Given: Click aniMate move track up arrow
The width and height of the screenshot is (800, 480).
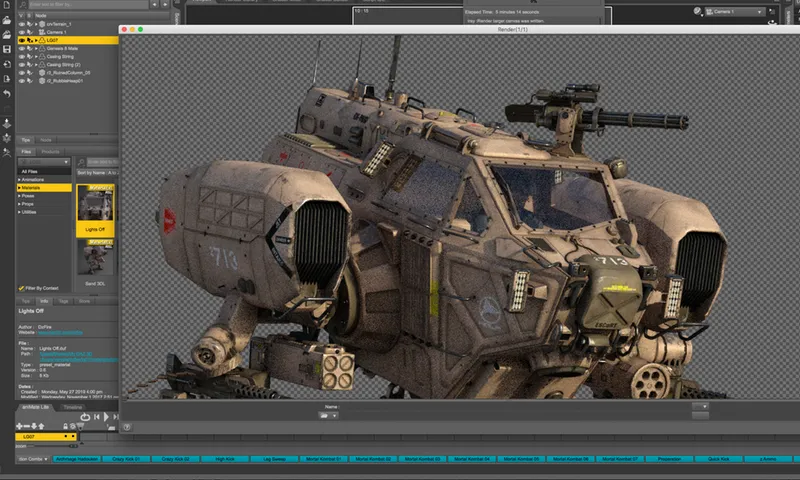Looking at the screenshot, I should [41, 426].
